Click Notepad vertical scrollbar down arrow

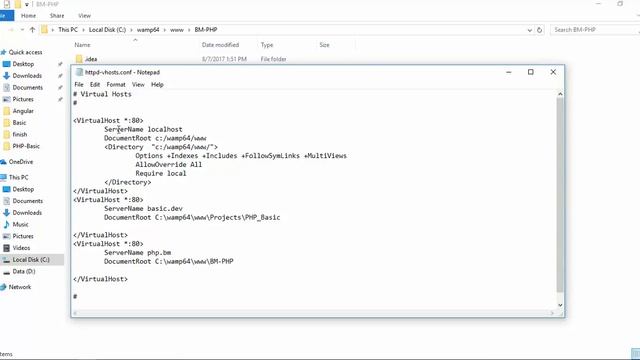[560, 305]
